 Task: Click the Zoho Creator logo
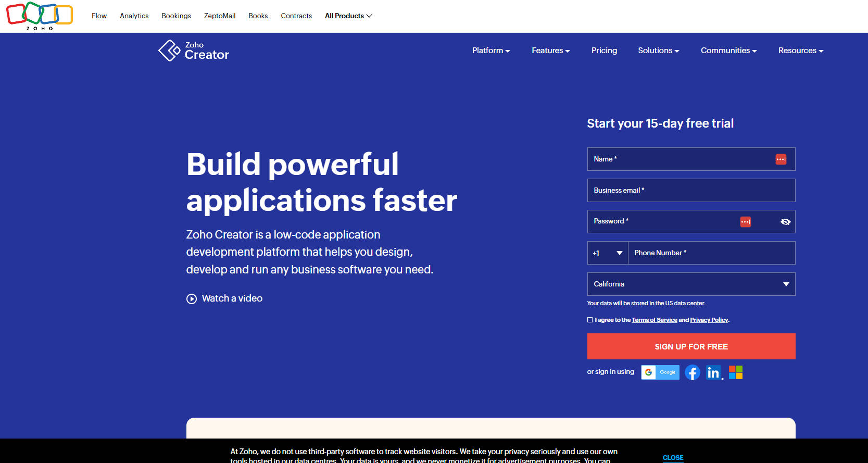point(194,51)
